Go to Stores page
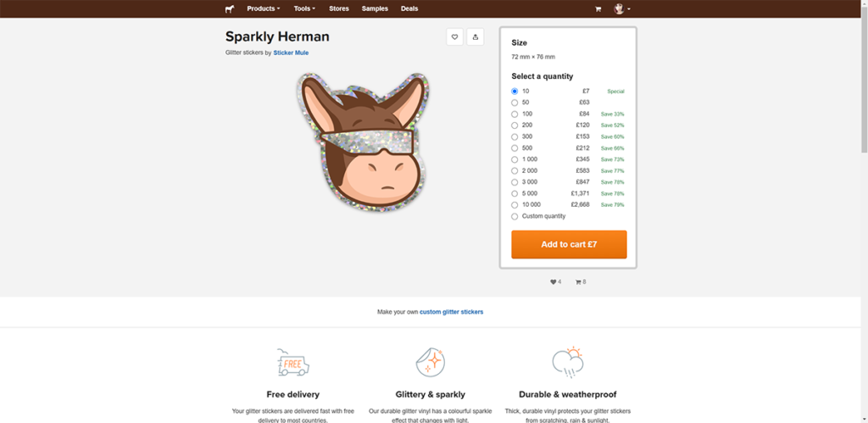The height and width of the screenshot is (423, 868). coord(339,8)
